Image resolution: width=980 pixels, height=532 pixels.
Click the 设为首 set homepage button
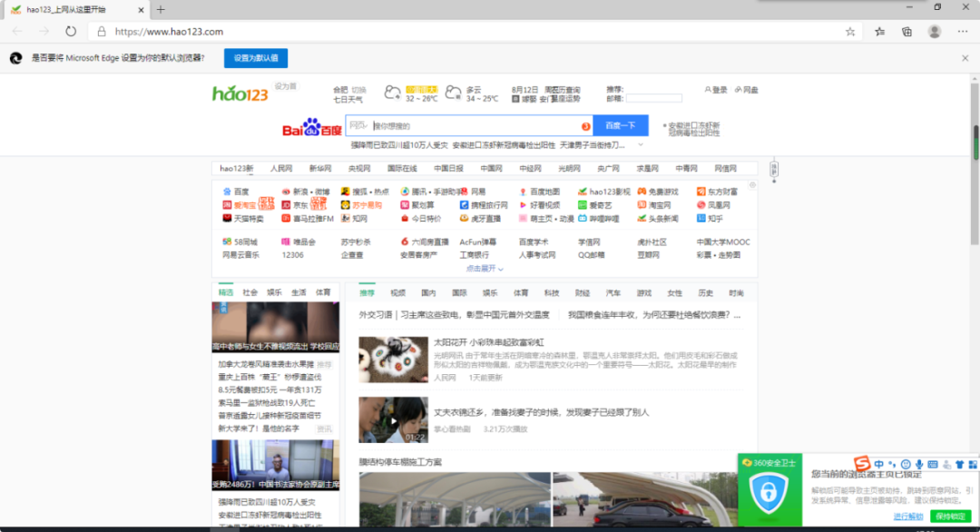(286, 86)
